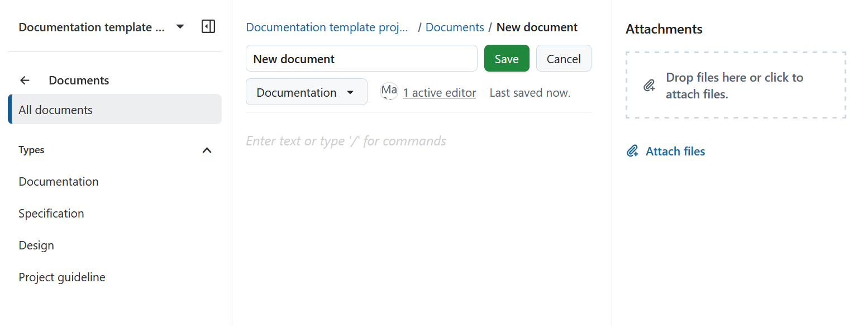Click the back arrow beside Documents
This screenshot has height=326, width=868.
25,80
